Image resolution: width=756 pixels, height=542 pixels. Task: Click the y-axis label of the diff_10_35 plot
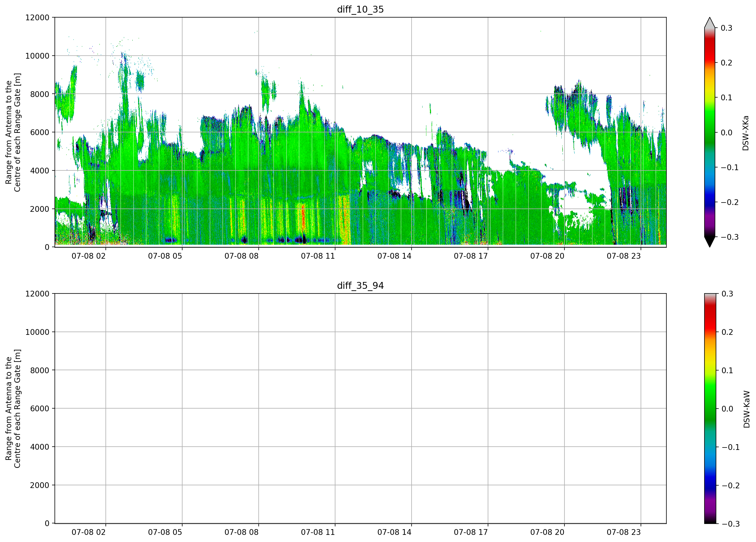click(13, 132)
